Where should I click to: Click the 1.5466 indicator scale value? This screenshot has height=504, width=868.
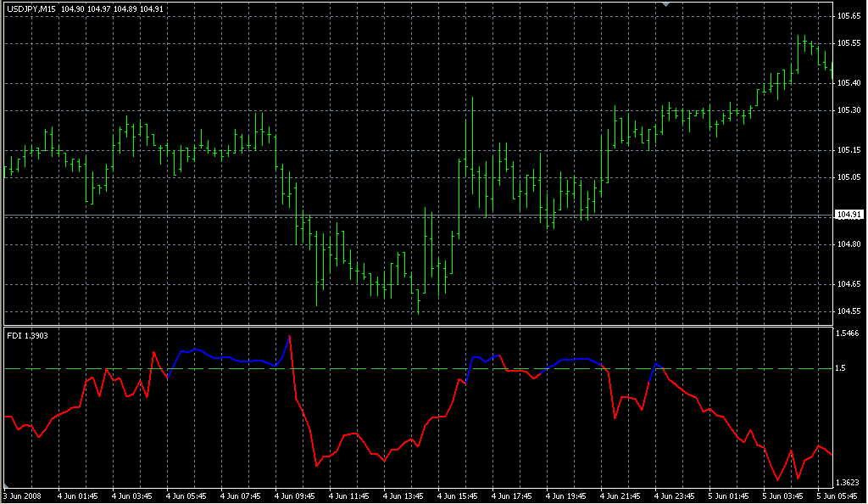(849, 334)
